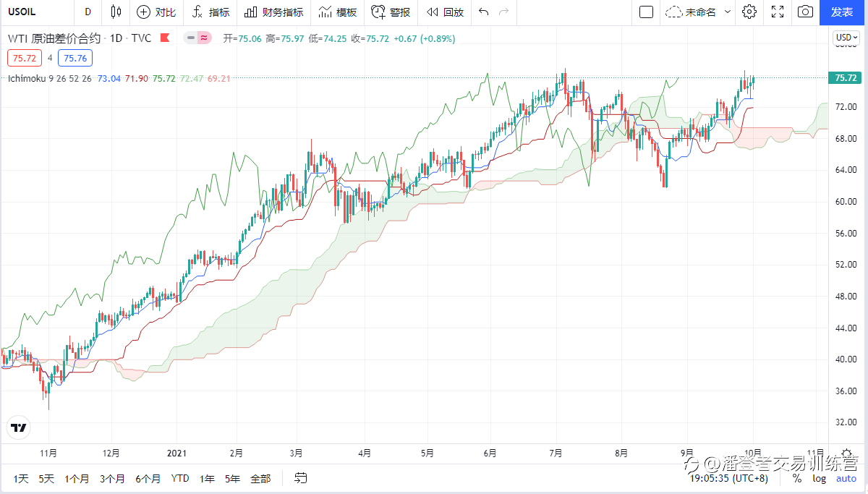The height and width of the screenshot is (494, 868).
Task: Switch to the YTD time range
Action: [180, 478]
